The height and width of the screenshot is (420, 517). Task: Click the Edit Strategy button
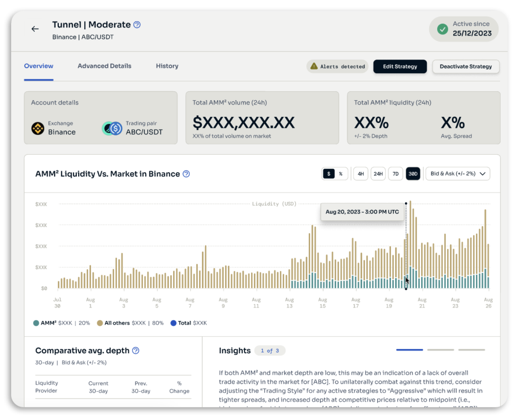[x=400, y=66]
